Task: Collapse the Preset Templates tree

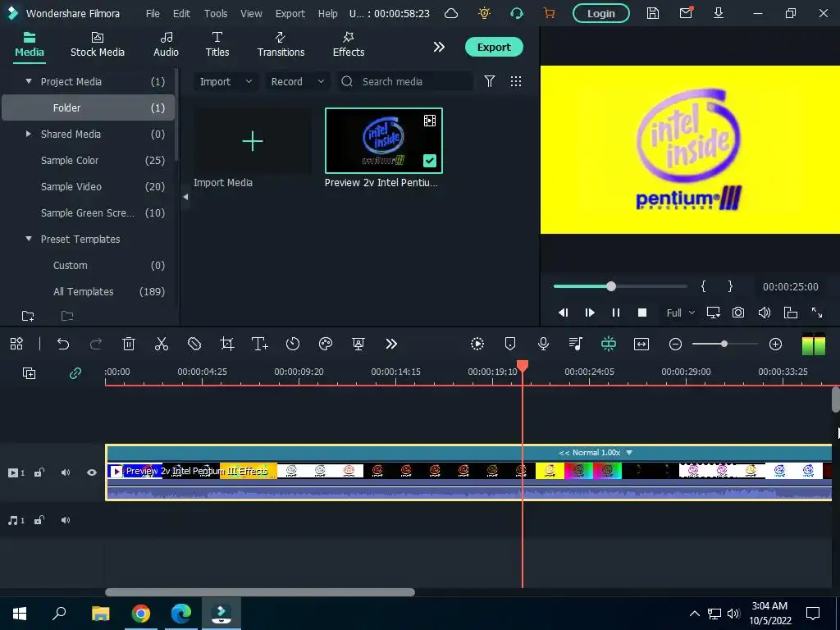Action: (29, 239)
